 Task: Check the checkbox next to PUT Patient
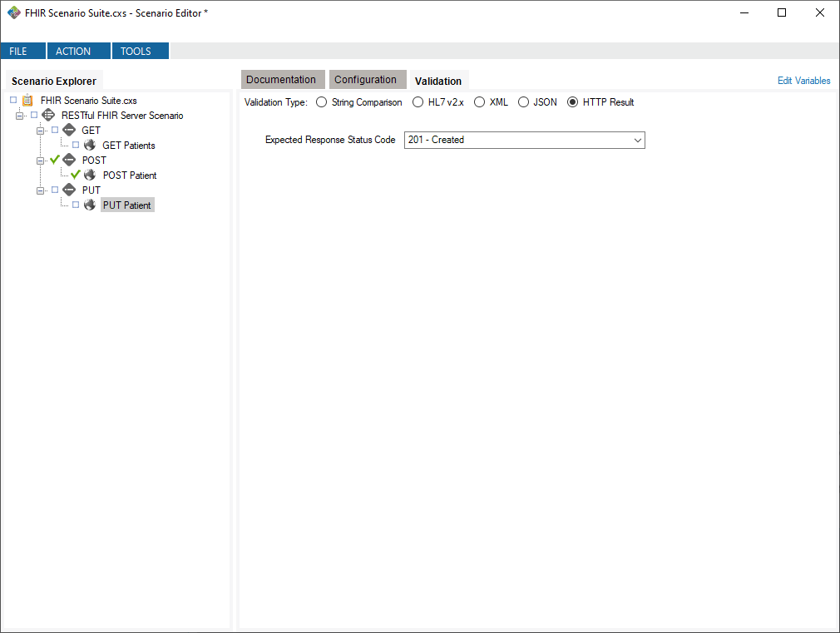point(75,205)
